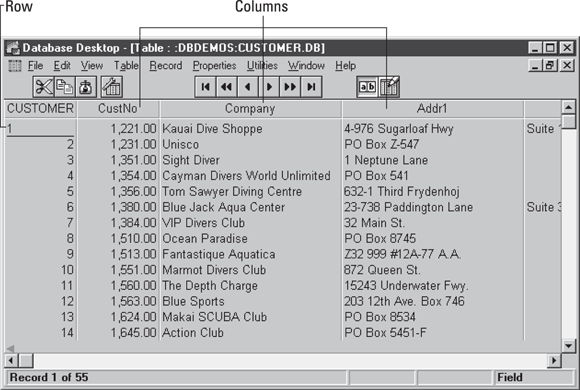Click horizontal scrollbar left arrow
The width and height of the screenshot is (580, 390).
[11, 360]
